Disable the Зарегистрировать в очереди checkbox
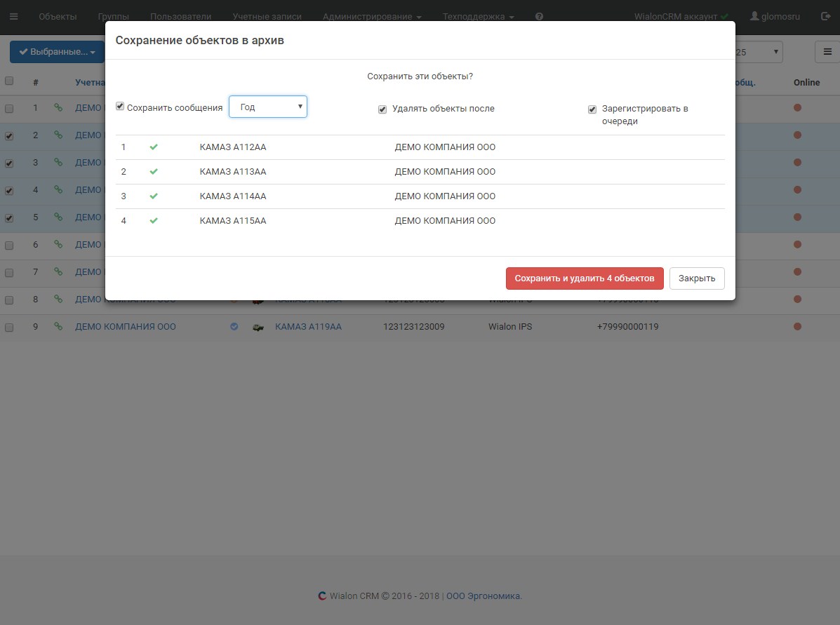This screenshot has height=625, width=840. pyautogui.click(x=592, y=109)
